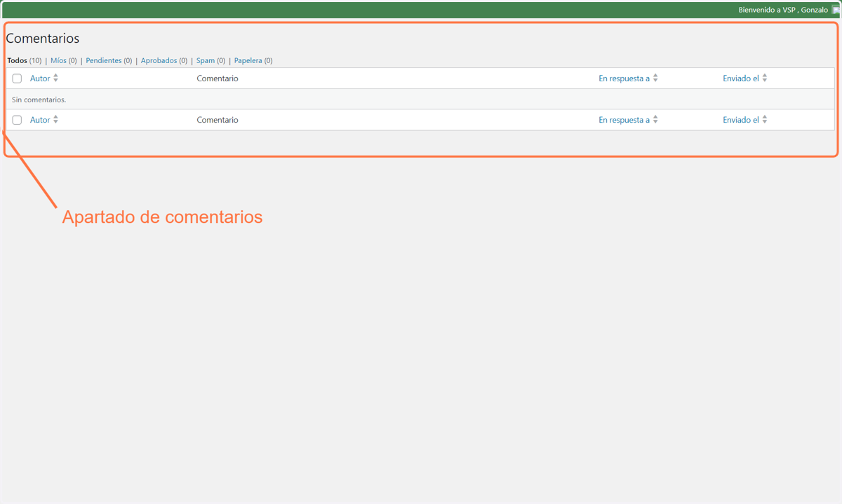
Task: Sort by Enviado el using the header arrows
Action: (x=765, y=79)
